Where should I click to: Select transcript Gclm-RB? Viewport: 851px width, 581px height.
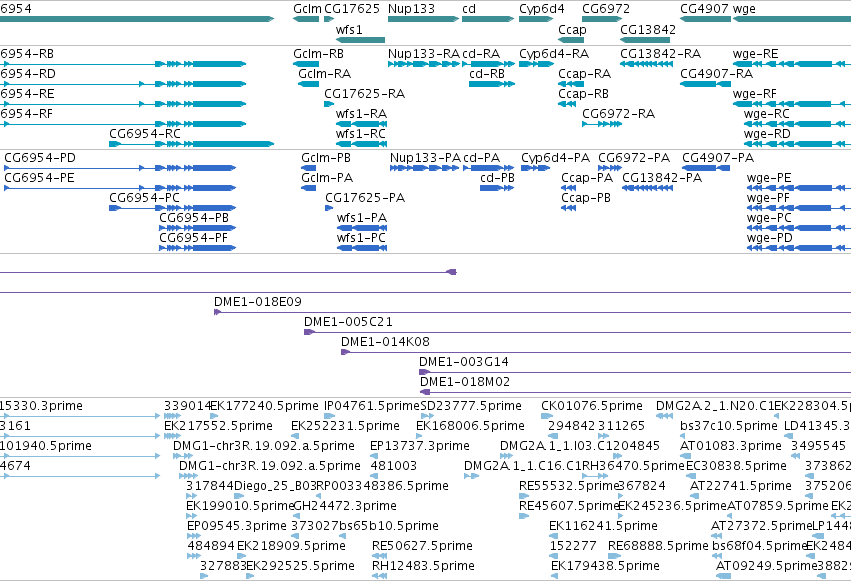318,54
